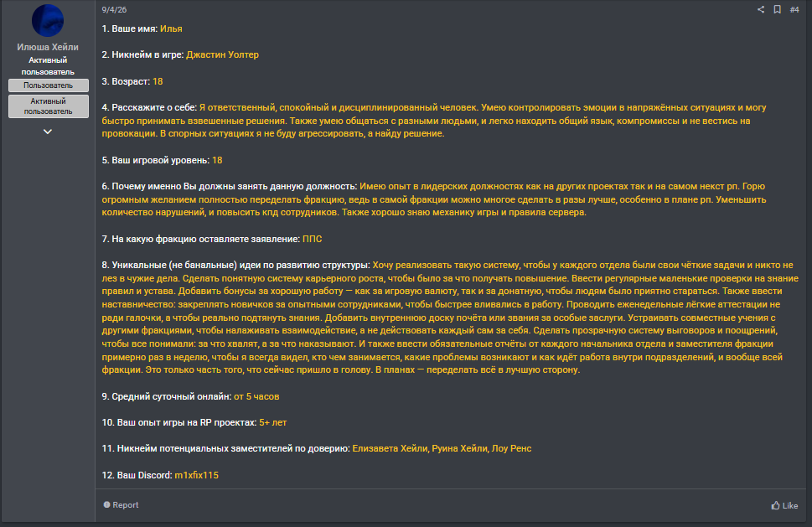The height and width of the screenshot is (527, 812).
Task: Click the boxed Активный пользователь badge
Action: (x=48, y=106)
